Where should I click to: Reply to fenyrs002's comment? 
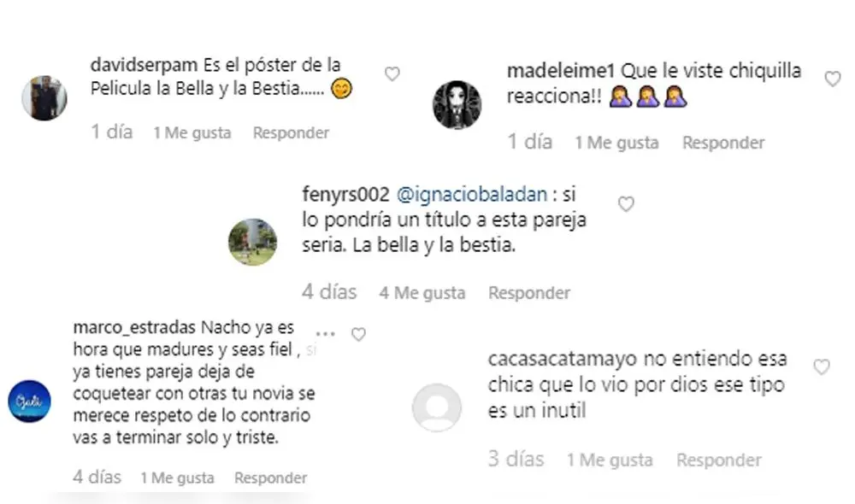[528, 292]
